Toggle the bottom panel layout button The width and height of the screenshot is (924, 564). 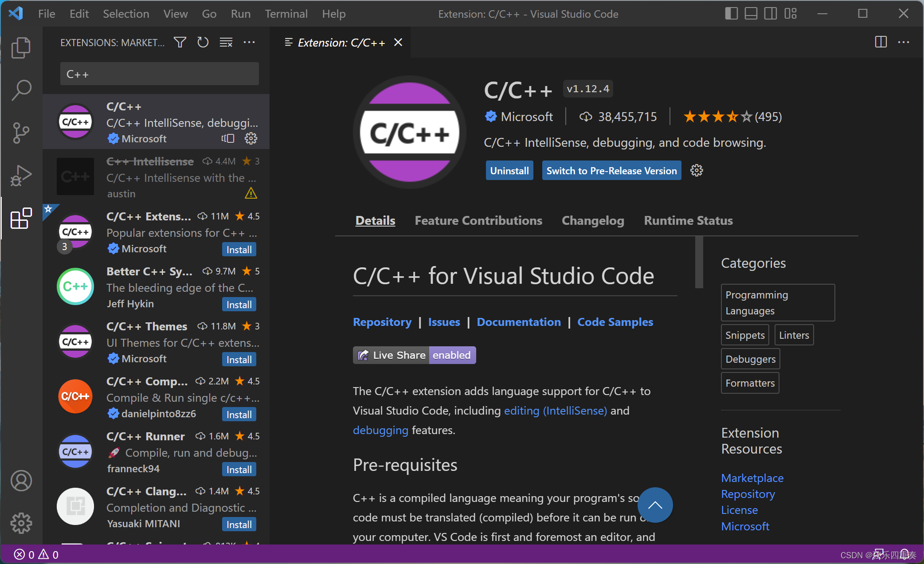point(751,14)
